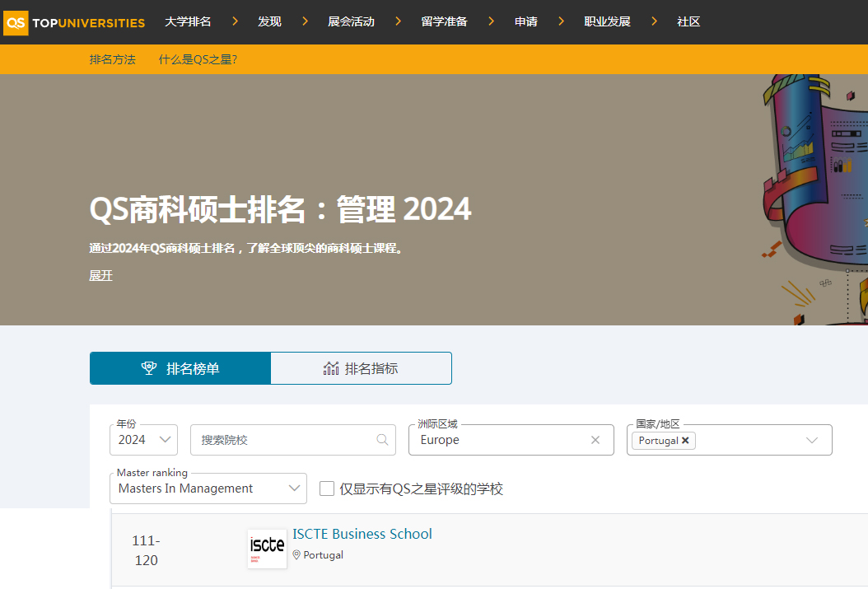The width and height of the screenshot is (868, 589).
Task: Expand the chevron after 大学排名
Action: [x=236, y=21]
